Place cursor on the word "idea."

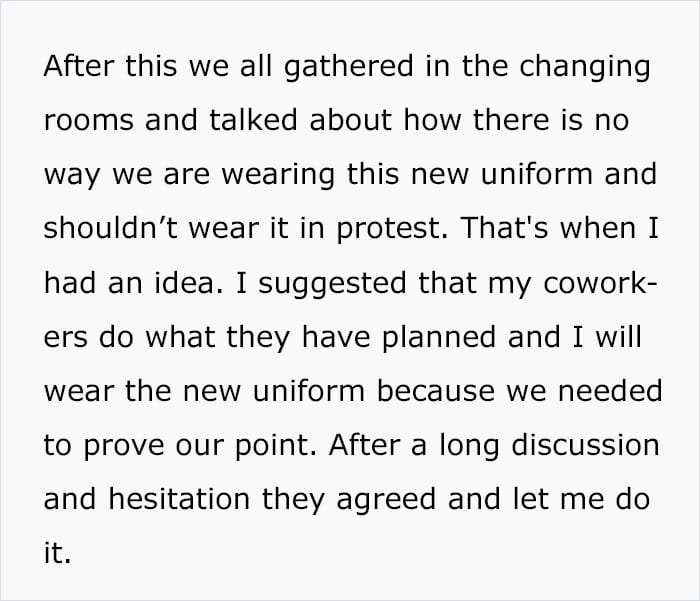point(188,282)
